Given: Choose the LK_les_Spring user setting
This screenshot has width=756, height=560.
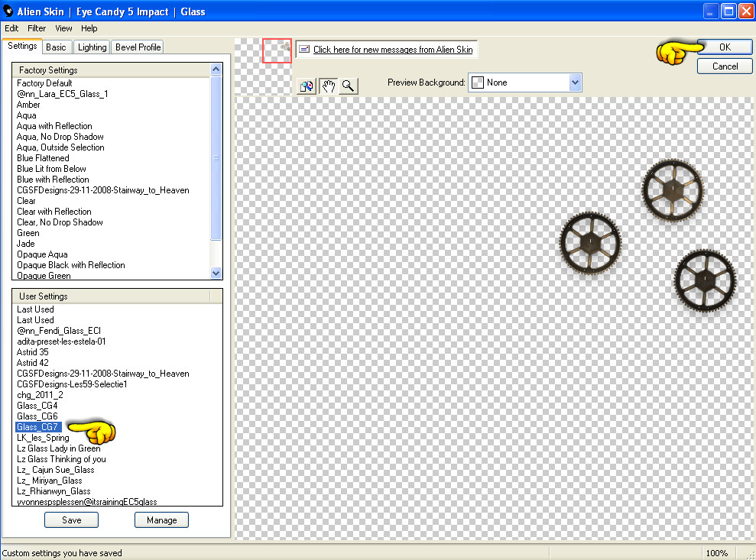Looking at the screenshot, I should (x=43, y=438).
